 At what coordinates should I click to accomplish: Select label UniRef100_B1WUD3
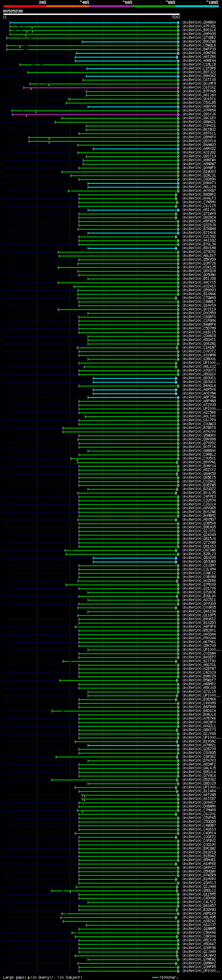(199, 172)
